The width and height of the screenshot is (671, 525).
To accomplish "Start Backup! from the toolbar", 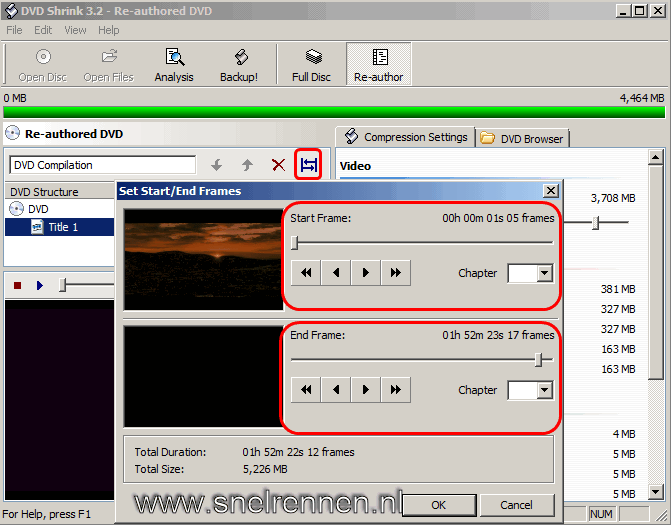I will [x=239, y=65].
